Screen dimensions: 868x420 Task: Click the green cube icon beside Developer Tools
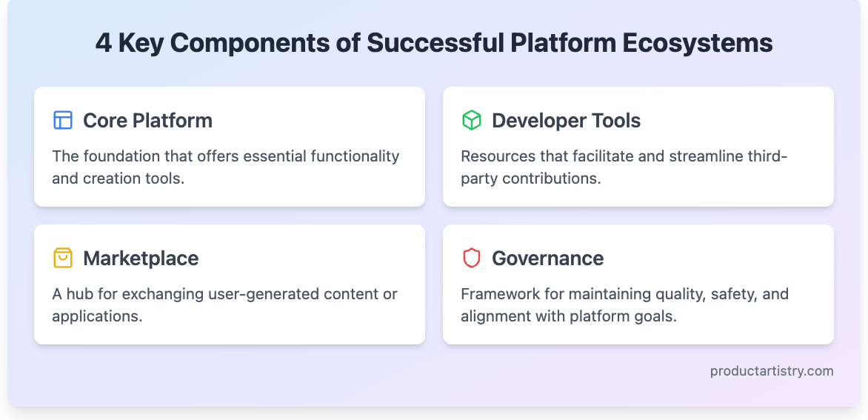472,120
